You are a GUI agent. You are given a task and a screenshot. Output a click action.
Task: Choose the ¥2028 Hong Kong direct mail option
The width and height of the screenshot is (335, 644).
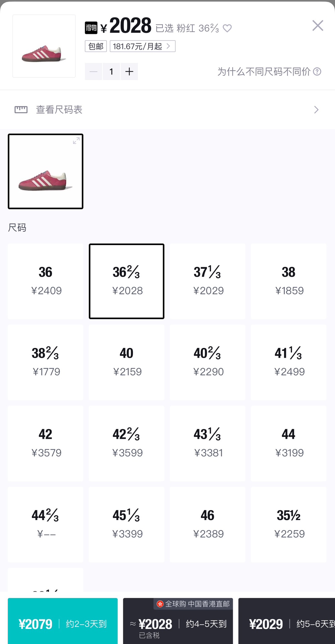click(178, 624)
